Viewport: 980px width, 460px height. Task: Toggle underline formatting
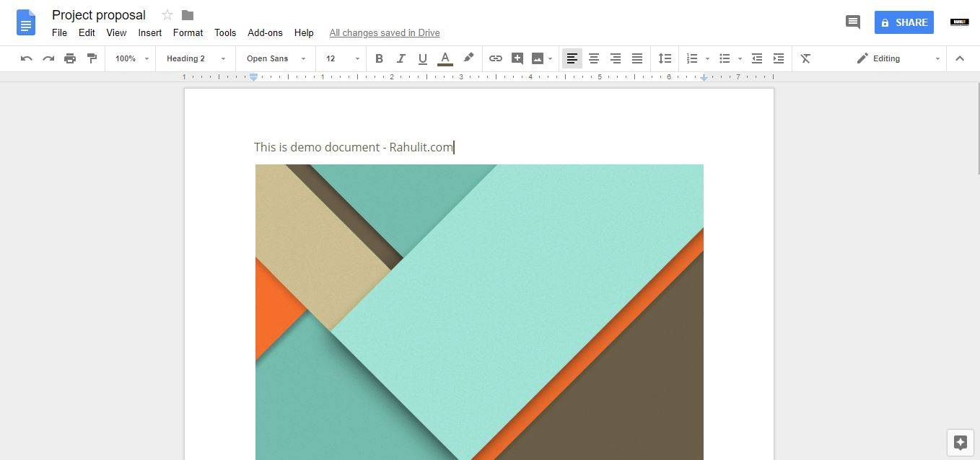[423, 58]
